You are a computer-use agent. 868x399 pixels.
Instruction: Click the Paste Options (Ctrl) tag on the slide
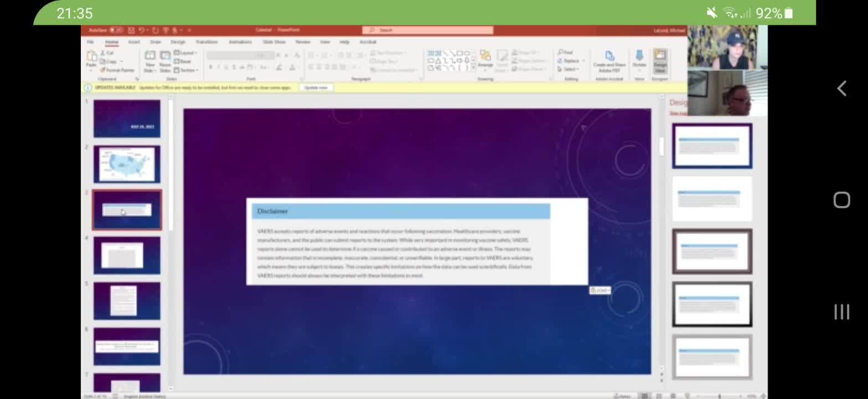coord(600,290)
